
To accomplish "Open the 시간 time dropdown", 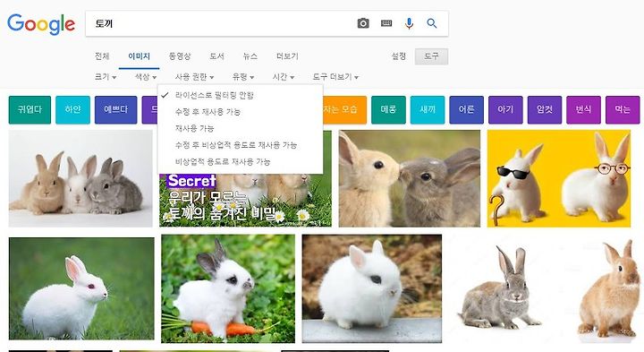I will click(284, 77).
